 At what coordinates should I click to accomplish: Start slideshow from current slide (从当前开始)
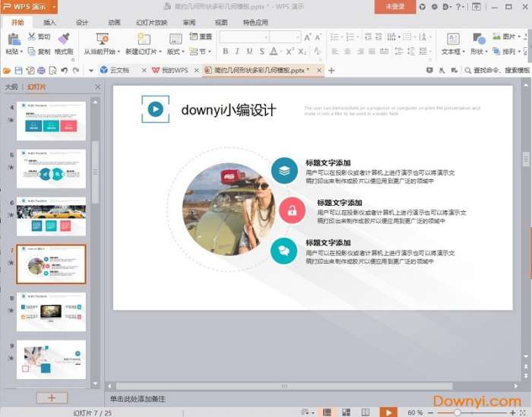(x=102, y=39)
